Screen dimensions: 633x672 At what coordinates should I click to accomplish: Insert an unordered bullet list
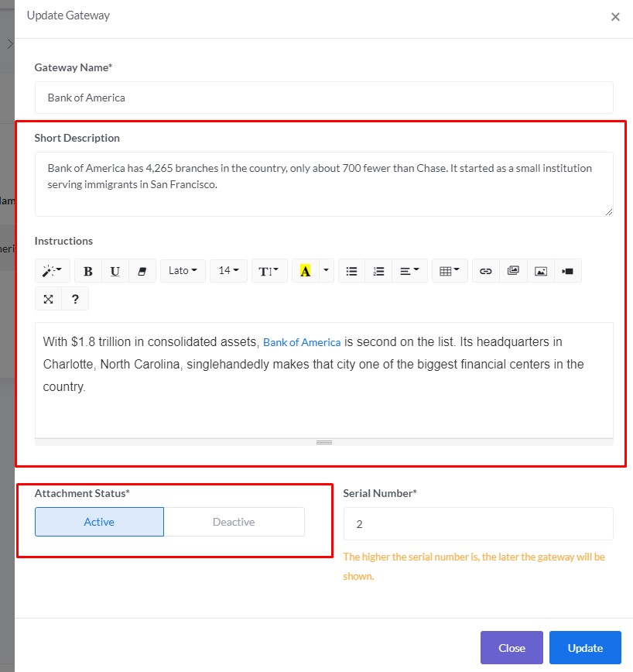pyautogui.click(x=351, y=271)
